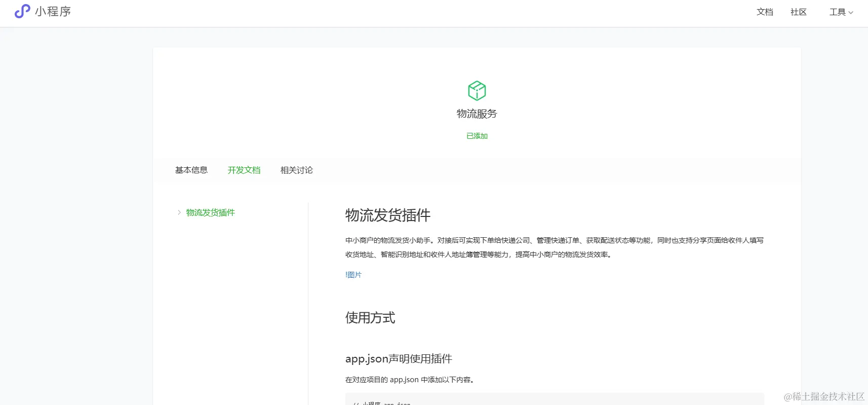Click the 使用方式 section heading
868x405 pixels.
tap(370, 318)
